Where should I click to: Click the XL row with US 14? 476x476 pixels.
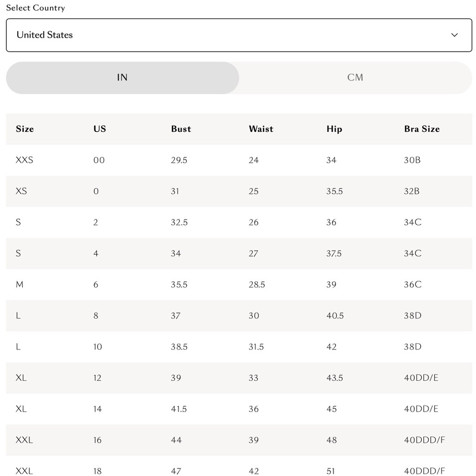point(239,409)
